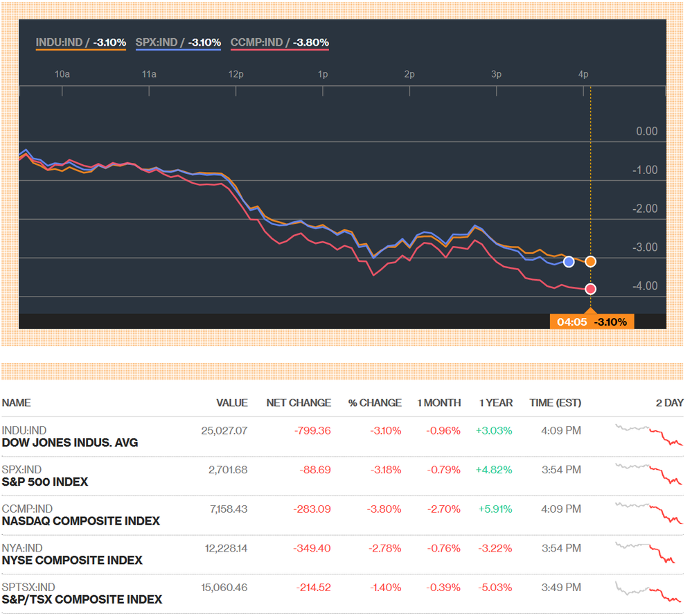Select the Nasdaq value 7,158.43
The height and width of the screenshot is (616, 692).
pos(229,509)
